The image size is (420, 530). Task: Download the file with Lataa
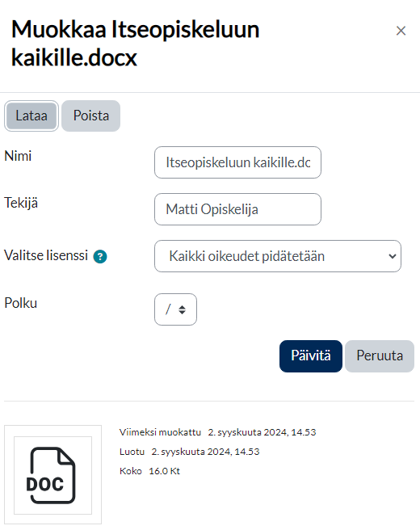(31, 116)
